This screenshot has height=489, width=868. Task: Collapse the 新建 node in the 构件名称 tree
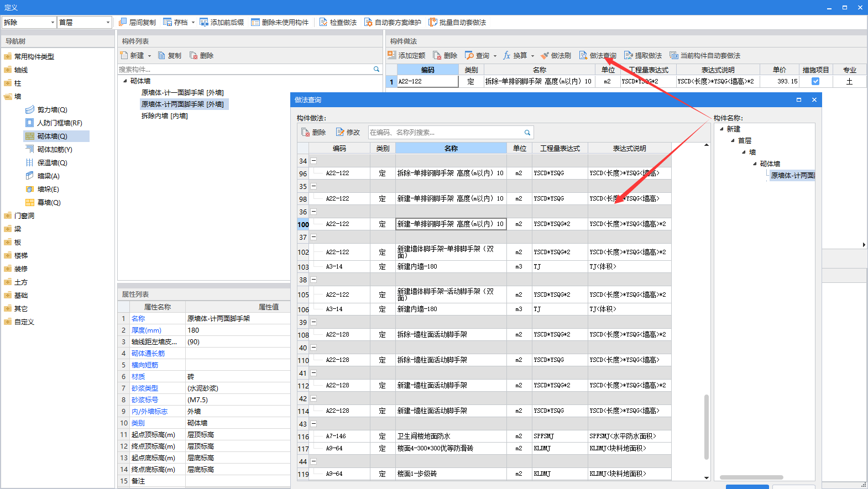tap(721, 129)
